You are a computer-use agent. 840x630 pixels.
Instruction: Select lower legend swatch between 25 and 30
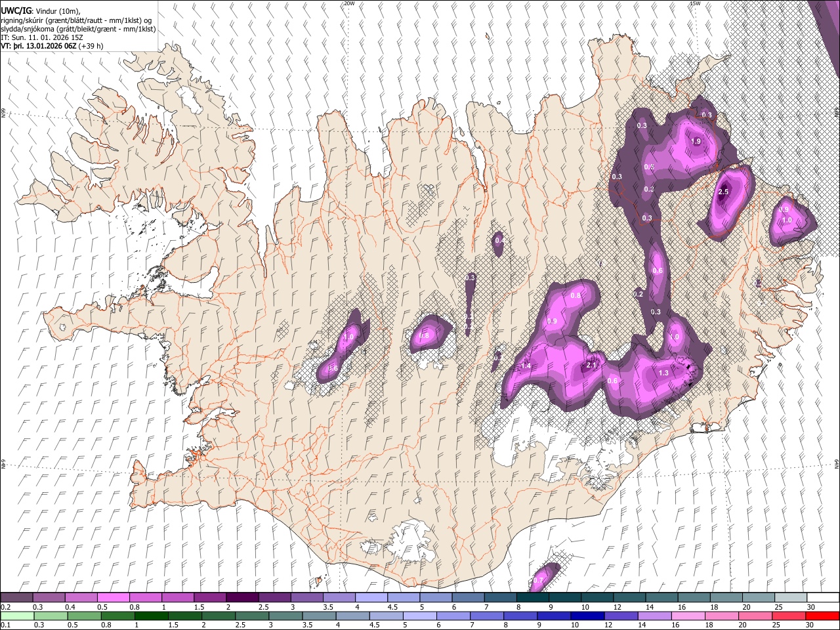pyautogui.click(x=790, y=616)
